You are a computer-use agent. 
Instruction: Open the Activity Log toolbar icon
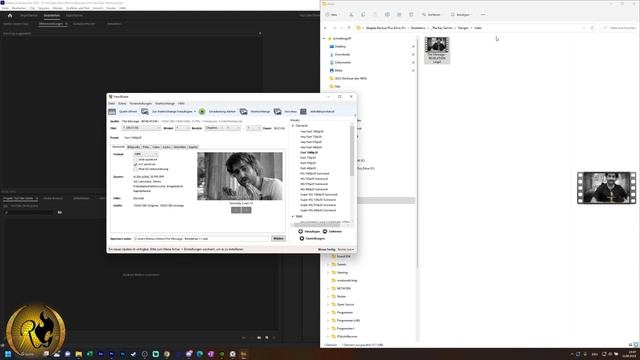pos(303,111)
